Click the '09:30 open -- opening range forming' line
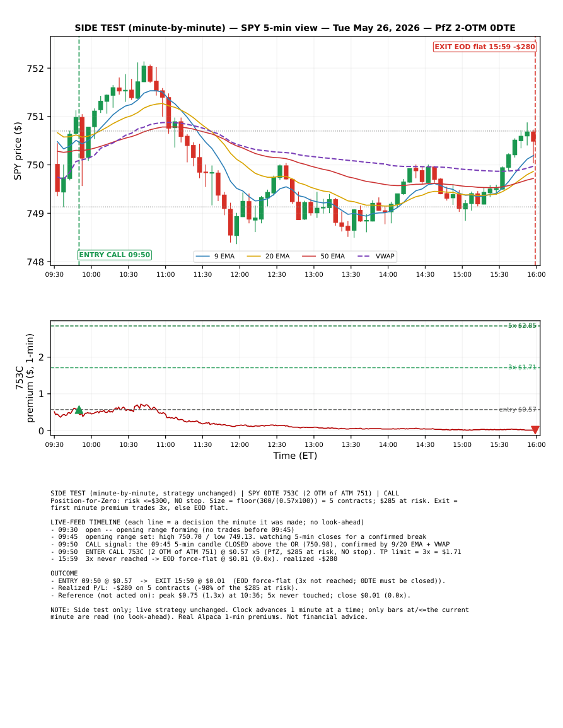 172,530
